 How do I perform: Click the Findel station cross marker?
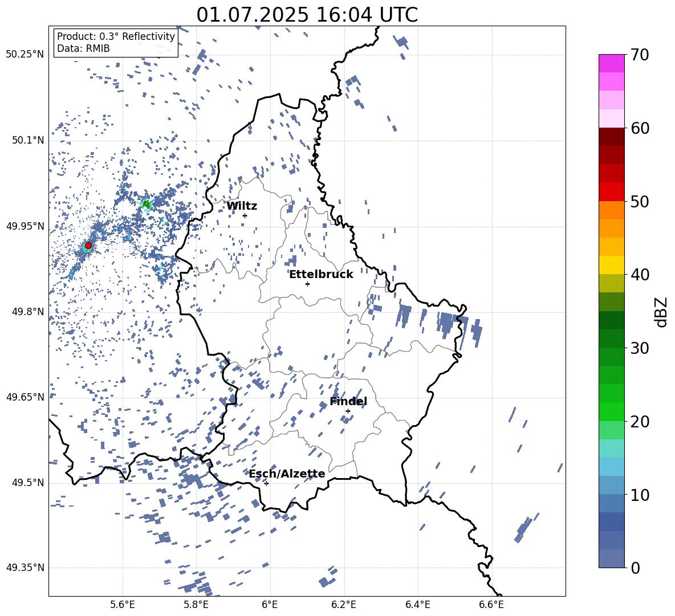click(348, 411)
